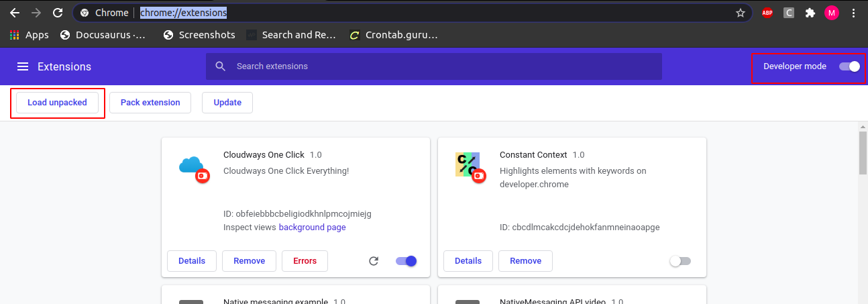The image size is (868, 304).
Task: Go back with the browser back arrow
Action: pyautogui.click(x=15, y=13)
